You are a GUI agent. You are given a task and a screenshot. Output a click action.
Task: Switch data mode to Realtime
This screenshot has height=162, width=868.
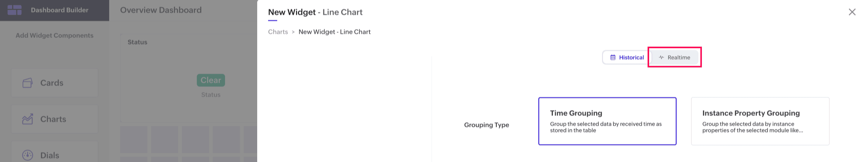[675, 57]
